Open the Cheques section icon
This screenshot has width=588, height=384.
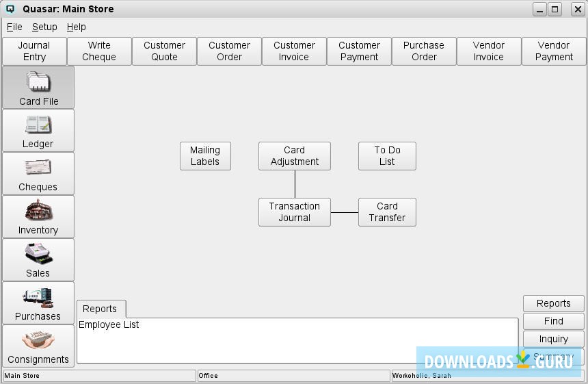(38, 174)
